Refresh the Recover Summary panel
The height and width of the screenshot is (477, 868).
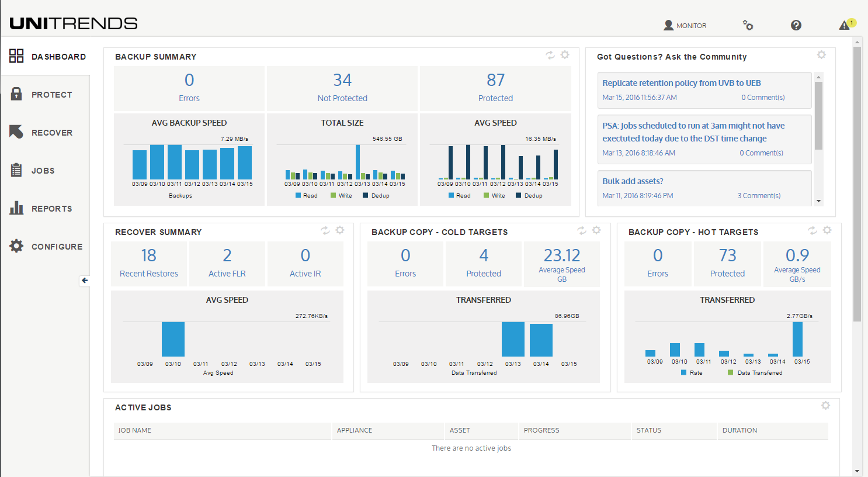click(x=325, y=230)
